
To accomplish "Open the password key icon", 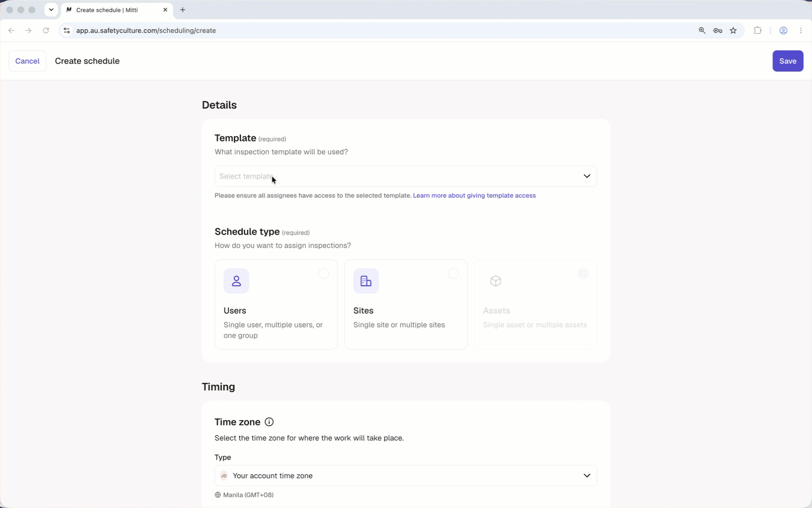I will tap(718, 30).
